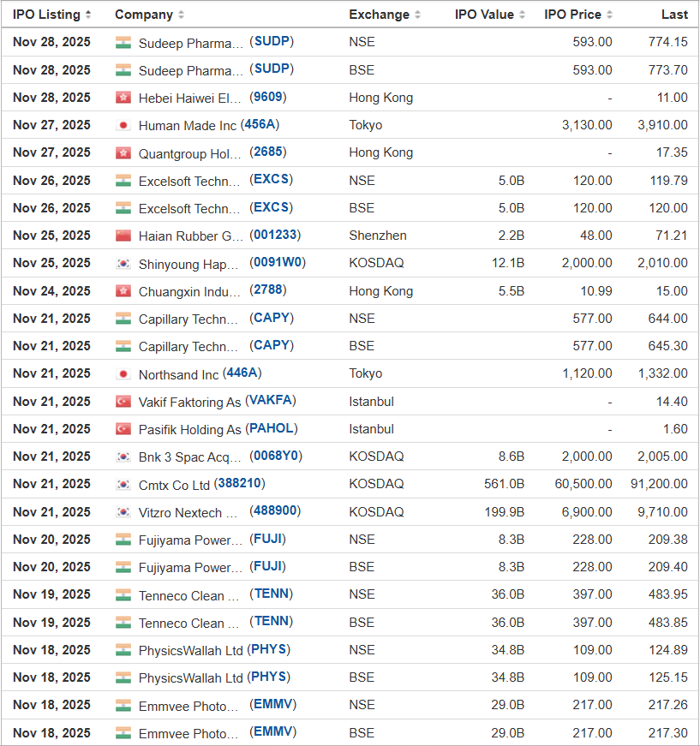The height and width of the screenshot is (746, 700).
Task: Click Turkey flag beside Vakif Faktoring
Action: pos(123,402)
